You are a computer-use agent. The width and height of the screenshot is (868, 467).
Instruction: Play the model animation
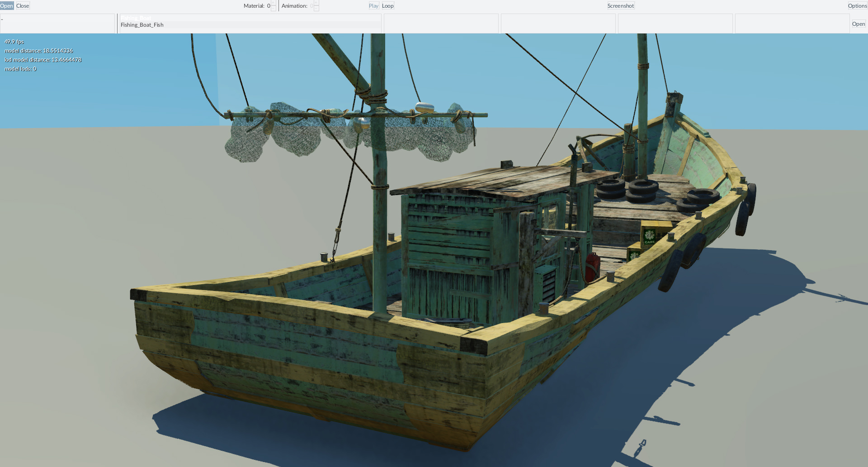click(373, 6)
